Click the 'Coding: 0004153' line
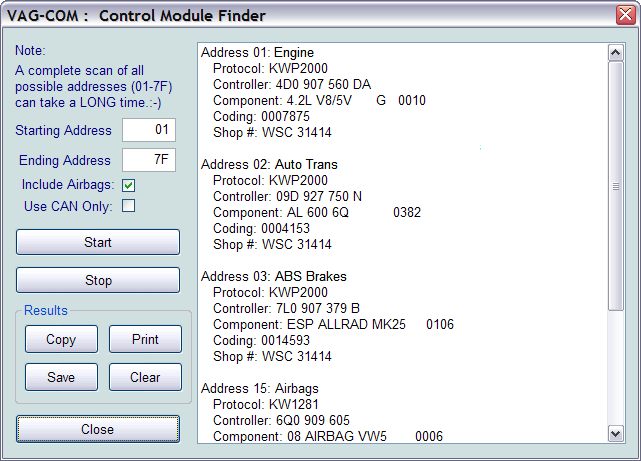 click(261, 228)
